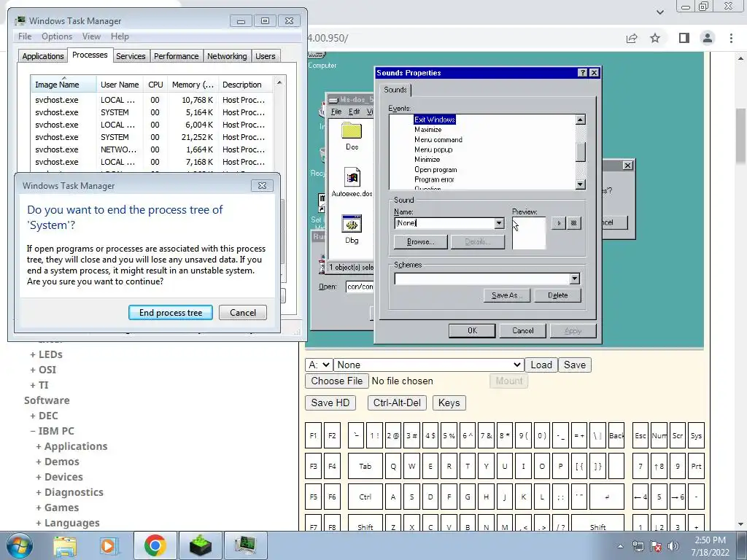747x560 pixels.
Task: Click Save As in Schemes section
Action: pos(508,295)
